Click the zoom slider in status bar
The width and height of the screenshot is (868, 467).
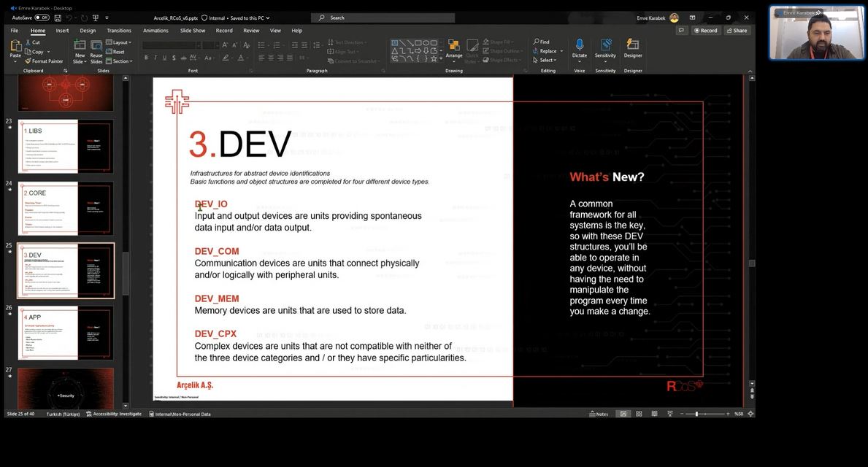click(x=704, y=414)
